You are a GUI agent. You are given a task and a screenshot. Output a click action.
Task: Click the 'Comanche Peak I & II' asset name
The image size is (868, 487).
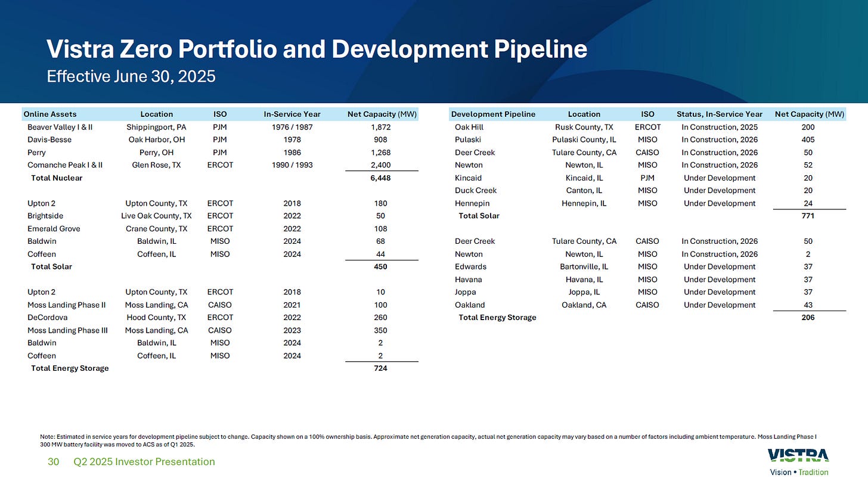point(65,165)
